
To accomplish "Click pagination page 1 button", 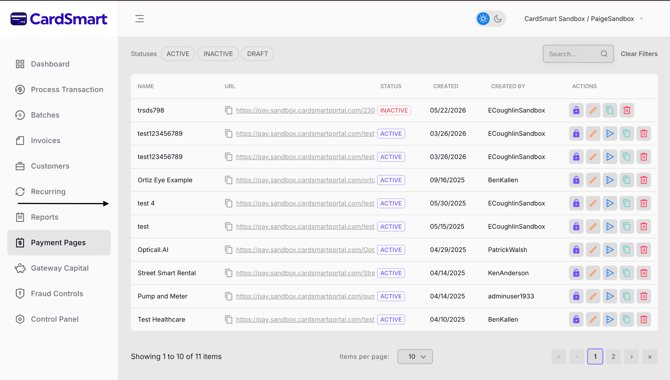I will (x=595, y=356).
